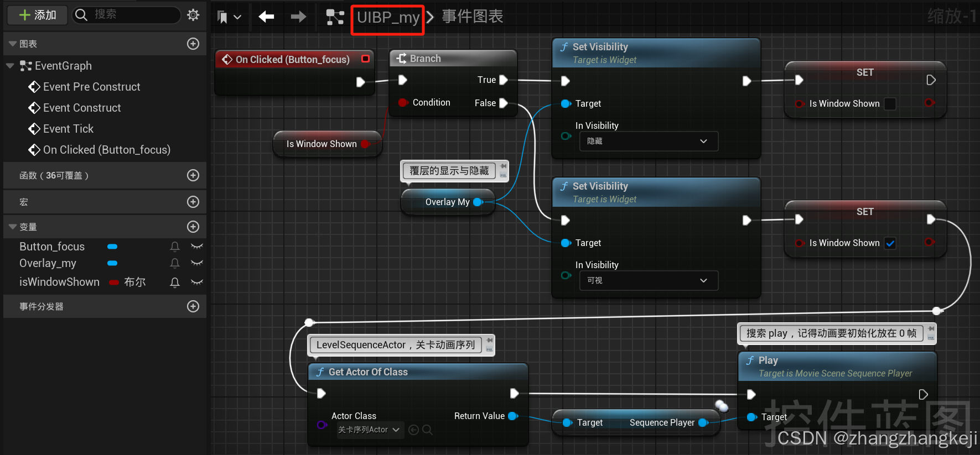Uncheck the checked Is Window Shown box
980x455 pixels.
[890, 243]
